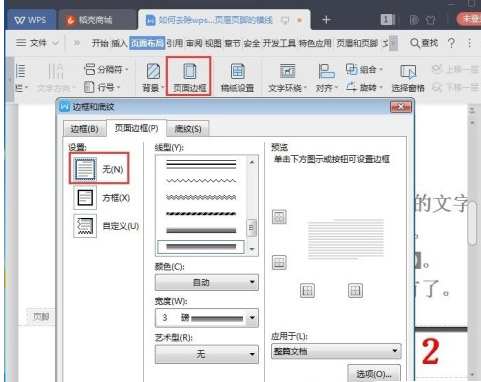Switch to the 底纹(S) shading tab
The width and height of the screenshot is (481, 382).
click(x=188, y=129)
